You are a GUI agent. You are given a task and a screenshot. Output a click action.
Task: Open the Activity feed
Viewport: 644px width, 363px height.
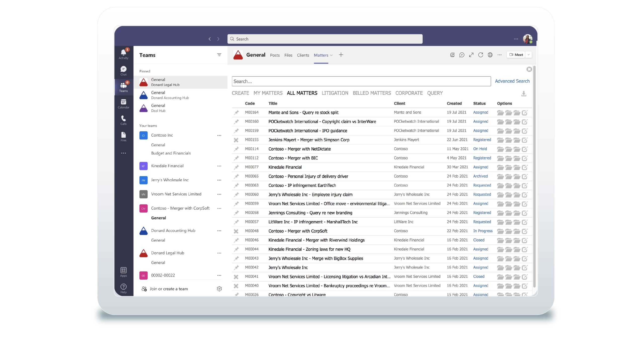[123, 54]
